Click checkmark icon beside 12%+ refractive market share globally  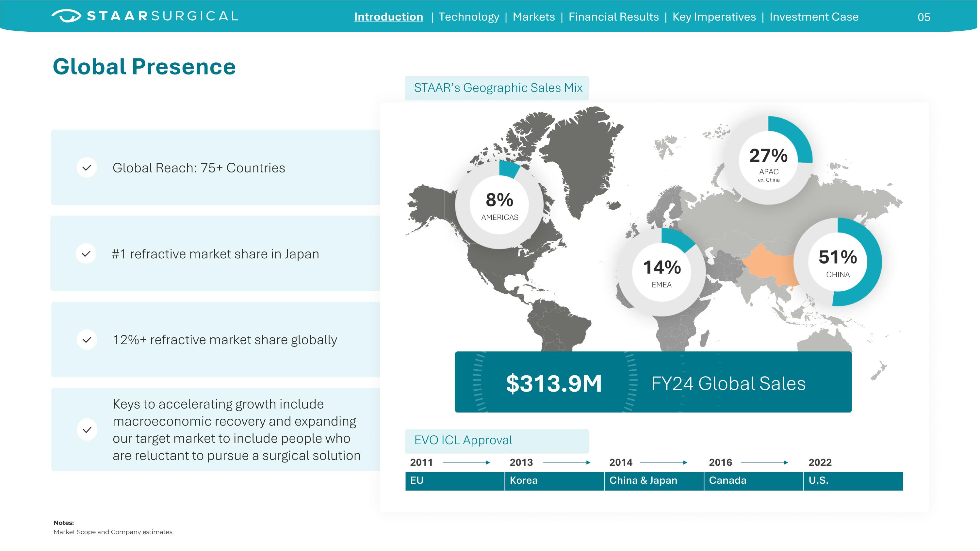point(87,340)
